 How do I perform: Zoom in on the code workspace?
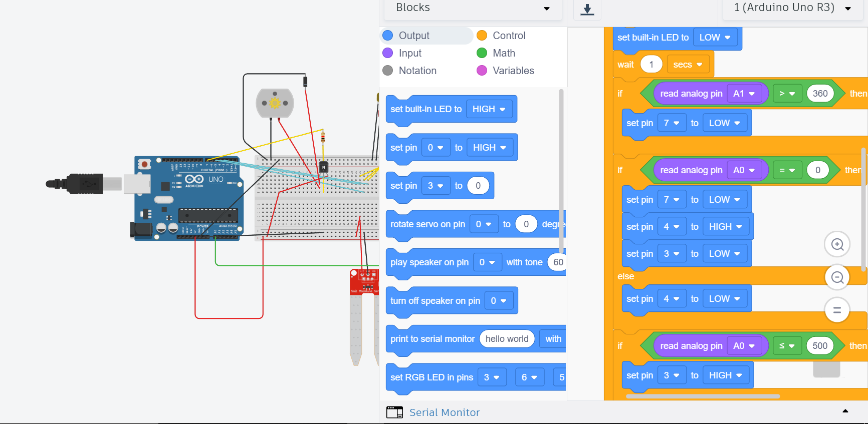[837, 244]
